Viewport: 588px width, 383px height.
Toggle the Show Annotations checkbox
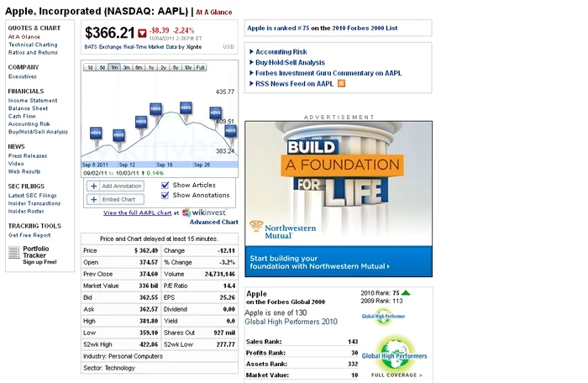pos(165,195)
